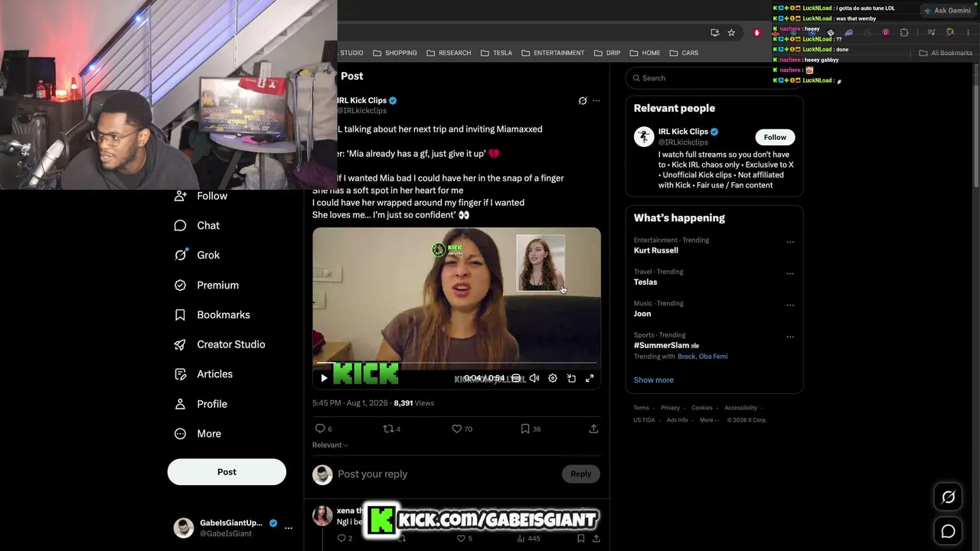Click the Follow person-plus icon in sidebar

(180, 196)
